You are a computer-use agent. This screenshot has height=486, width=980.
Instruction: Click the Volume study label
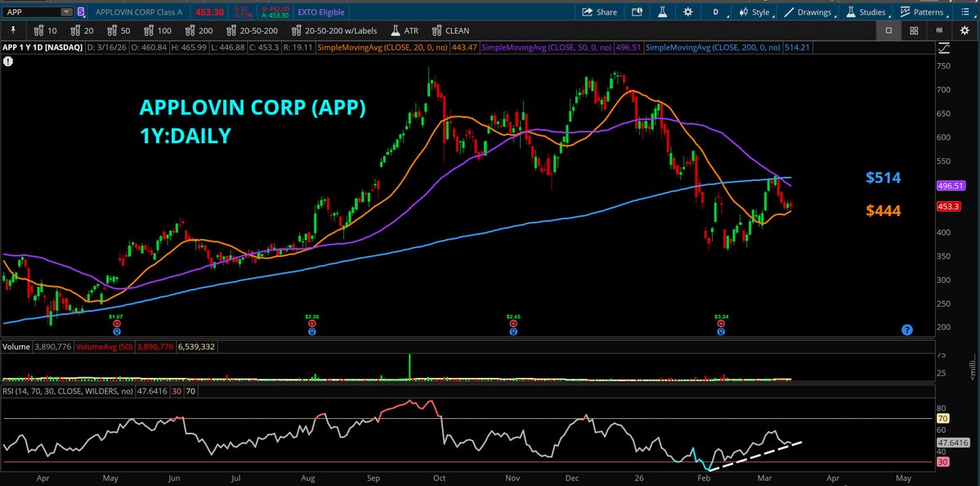pos(16,346)
